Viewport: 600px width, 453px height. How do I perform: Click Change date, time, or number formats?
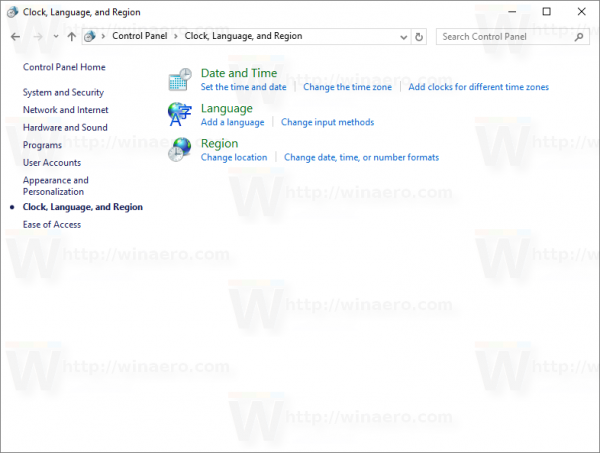pos(361,158)
